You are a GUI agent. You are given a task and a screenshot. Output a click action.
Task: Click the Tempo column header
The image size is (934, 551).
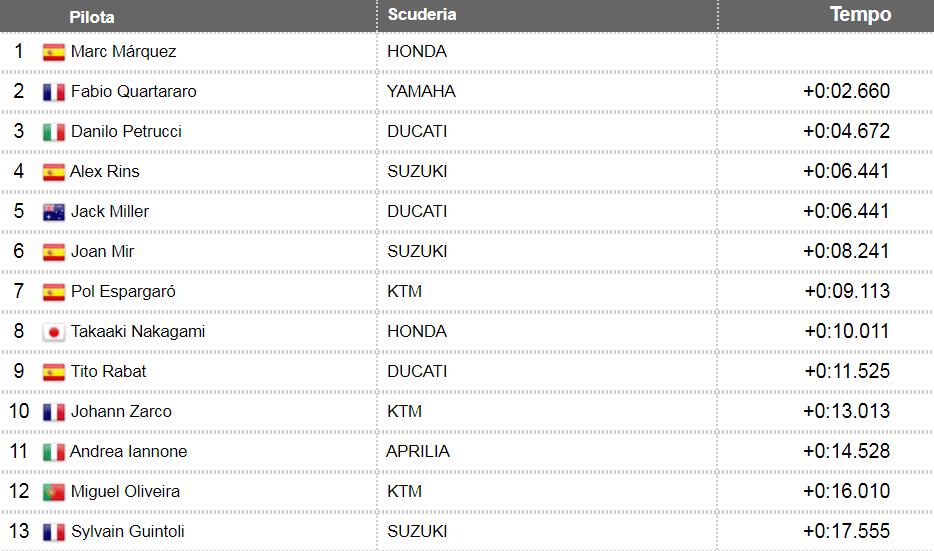pyautogui.click(x=860, y=15)
